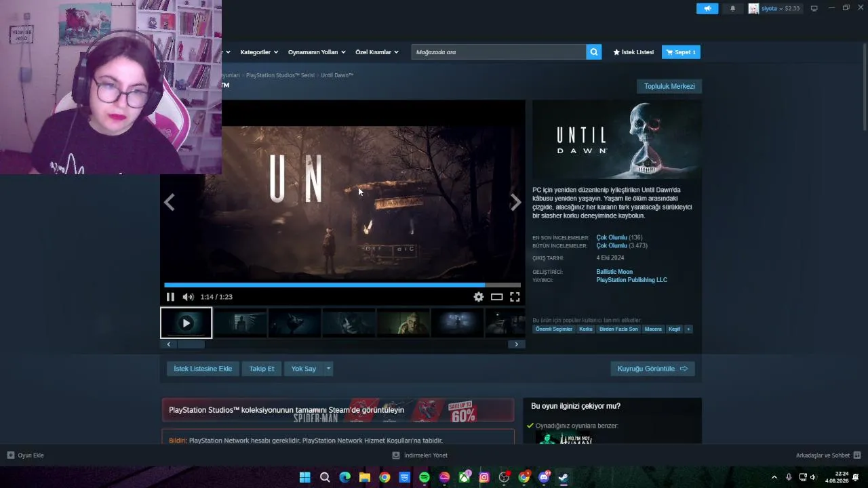Select the Önemli Seçimler tag
Image resolution: width=868 pixels, height=488 pixels.
(554, 329)
